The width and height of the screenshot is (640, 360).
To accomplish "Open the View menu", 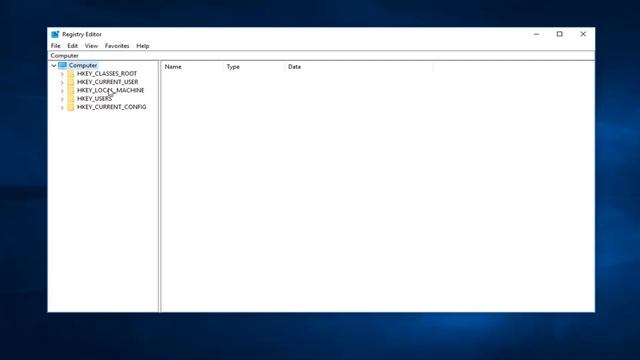I will (x=91, y=46).
